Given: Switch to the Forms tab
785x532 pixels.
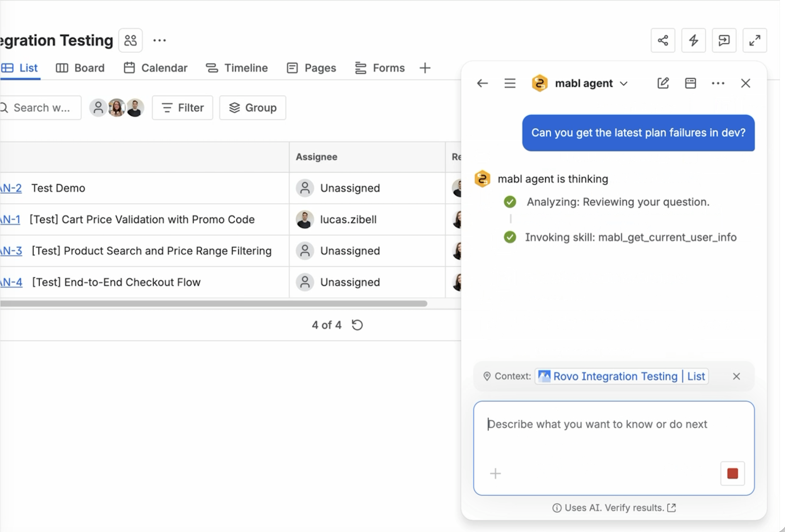Looking at the screenshot, I should coord(380,68).
